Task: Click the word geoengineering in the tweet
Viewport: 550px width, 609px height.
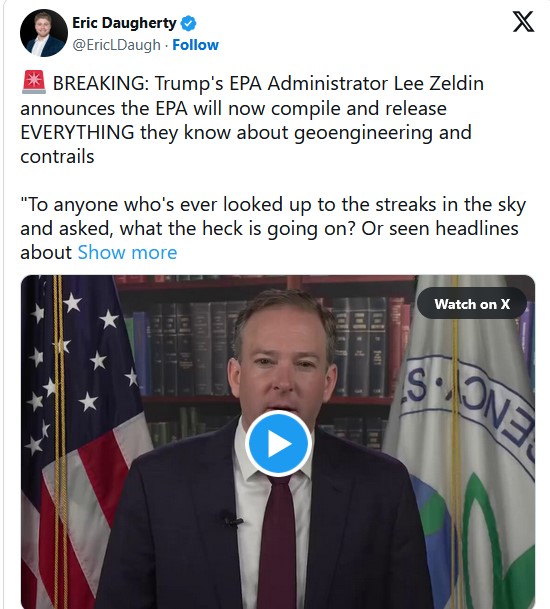Action: 363,133
